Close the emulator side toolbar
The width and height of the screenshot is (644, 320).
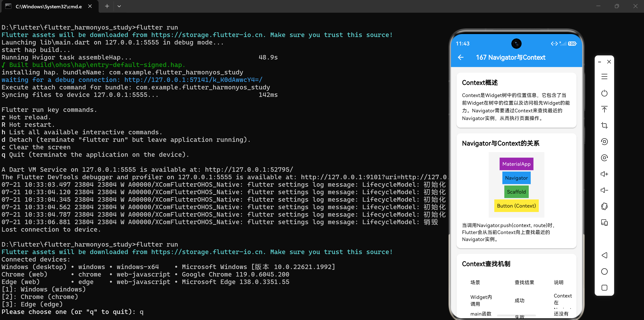tap(609, 62)
